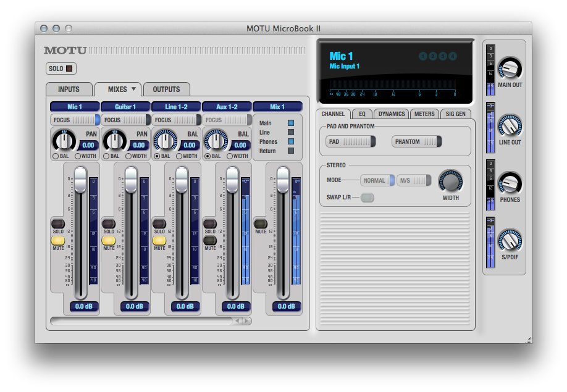This screenshot has width=567, height=392.
Task: Click the Phones volume knob
Action: tap(509, 183)
